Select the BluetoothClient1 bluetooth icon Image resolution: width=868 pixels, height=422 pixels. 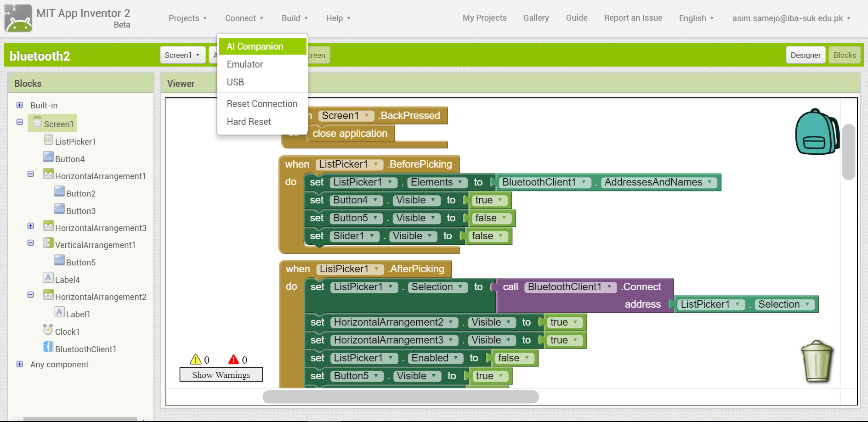tap(48, 347)
